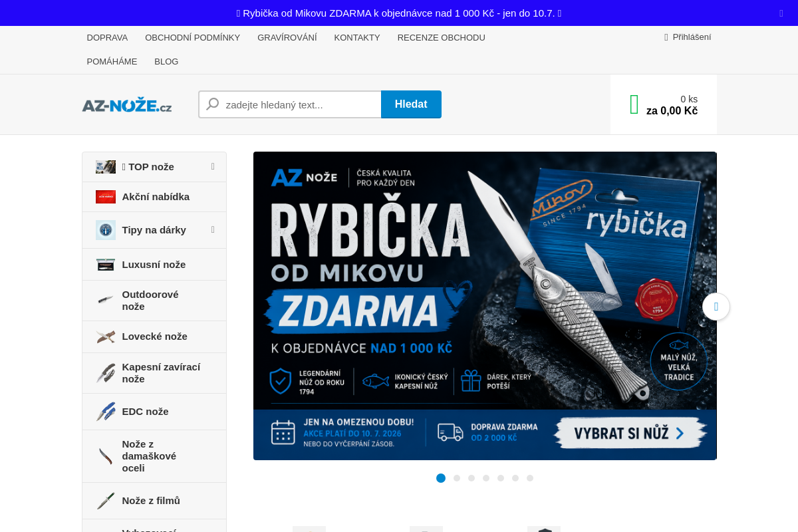Open OBCHODNÍ PODMÍNKY page
Image resolution: width=798 pixels, height=532 pixels.
[x=192, y=37]
